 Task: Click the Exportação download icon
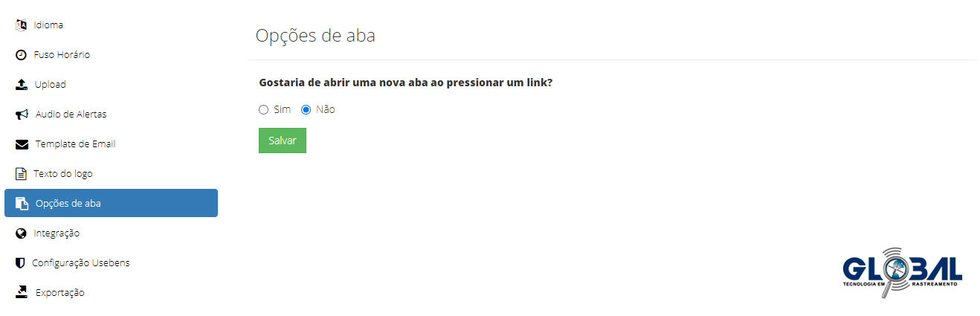coord(22,292)
